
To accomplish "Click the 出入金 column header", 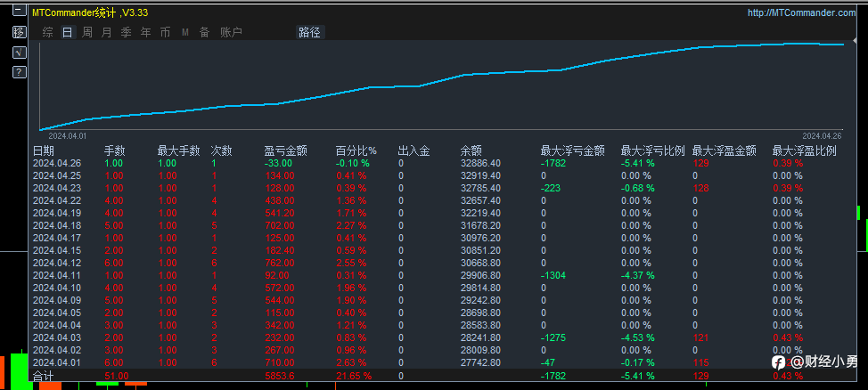I will (x=414, y=150).
